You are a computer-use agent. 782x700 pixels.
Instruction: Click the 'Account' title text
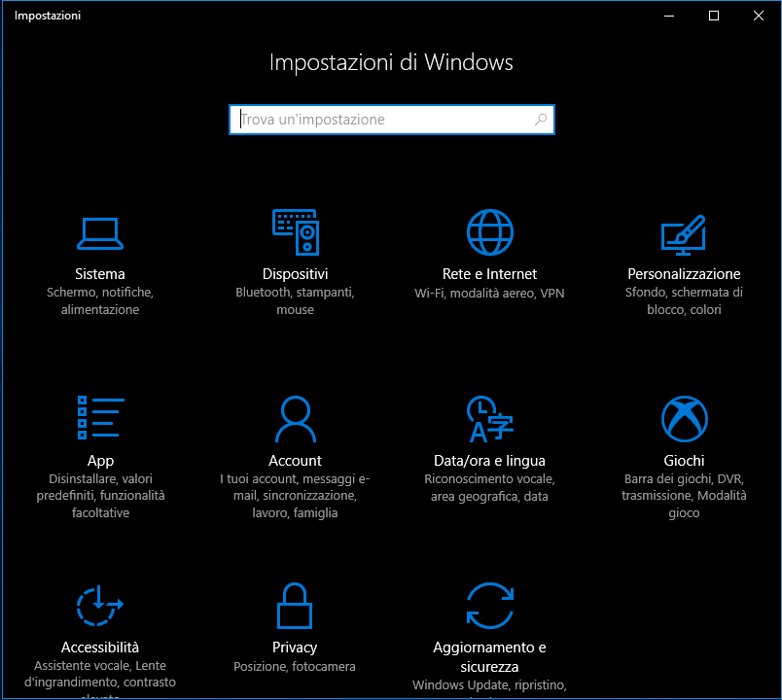296,461
